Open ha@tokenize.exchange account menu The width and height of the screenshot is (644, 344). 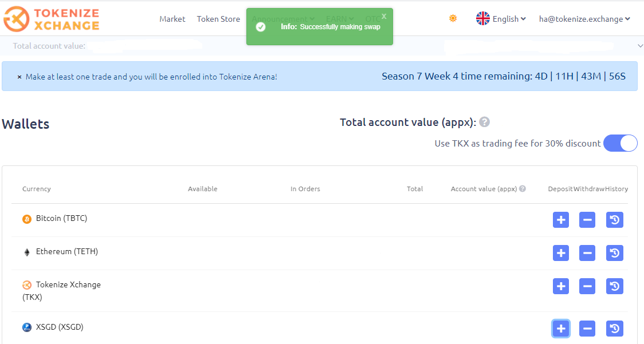(584, 19)
